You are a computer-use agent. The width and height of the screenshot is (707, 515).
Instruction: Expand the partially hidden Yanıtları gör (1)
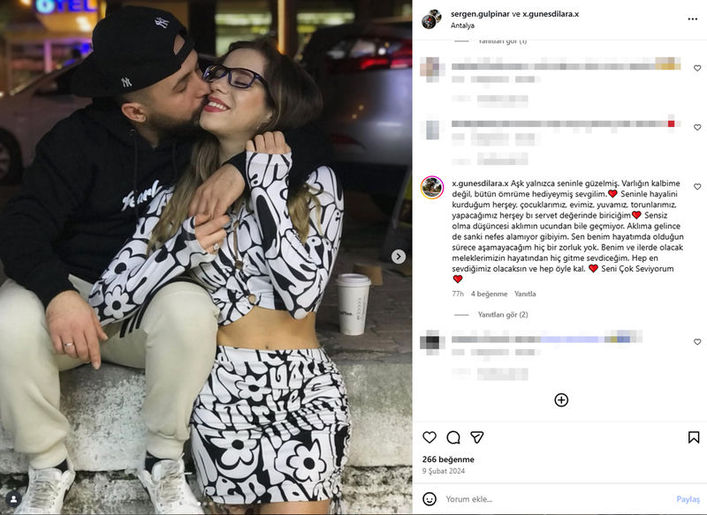502,41
